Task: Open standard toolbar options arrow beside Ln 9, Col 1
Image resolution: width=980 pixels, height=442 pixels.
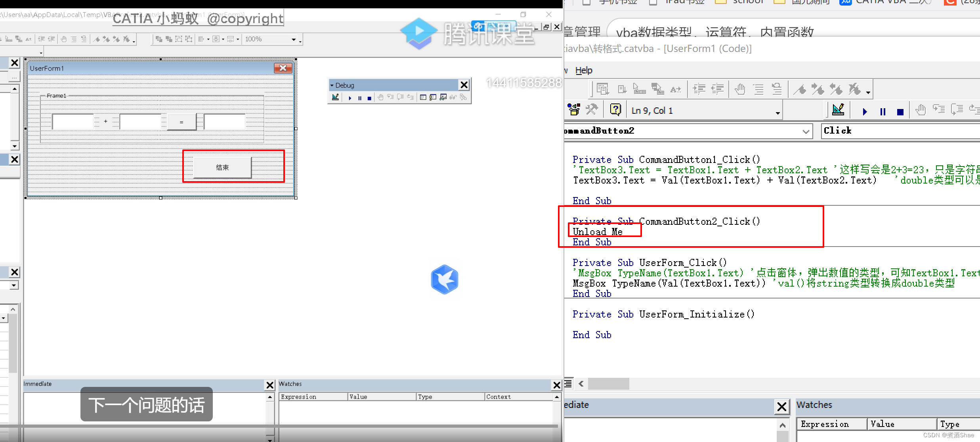Action: tap(778, 113)
